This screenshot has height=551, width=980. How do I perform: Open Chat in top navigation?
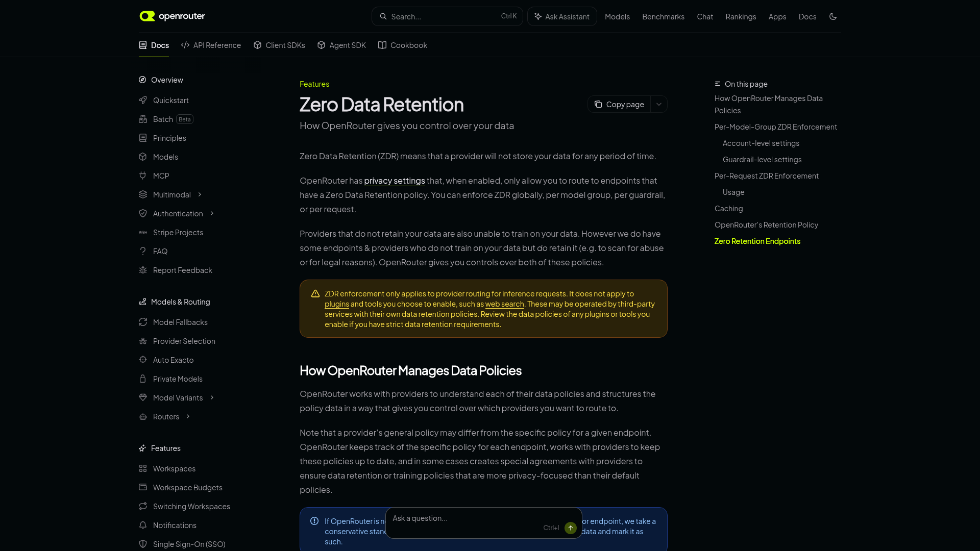coord(705,16)
